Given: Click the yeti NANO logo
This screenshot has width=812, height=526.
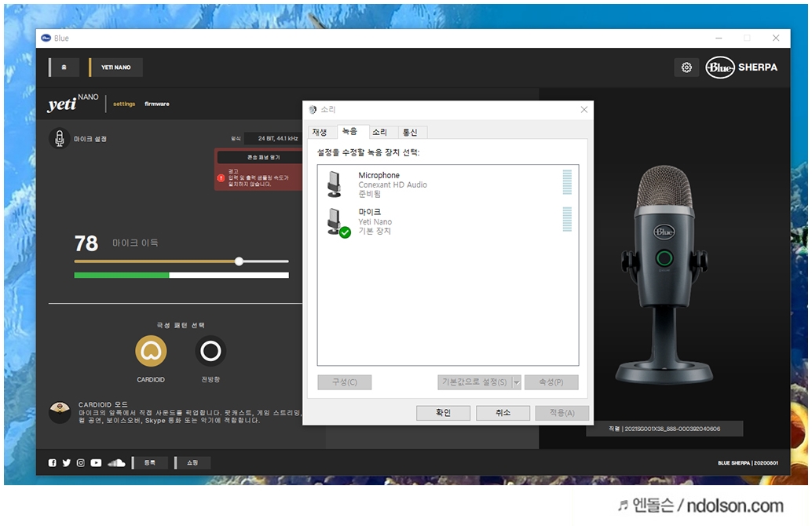Looking at the screenshot, I should click(72, 103).
